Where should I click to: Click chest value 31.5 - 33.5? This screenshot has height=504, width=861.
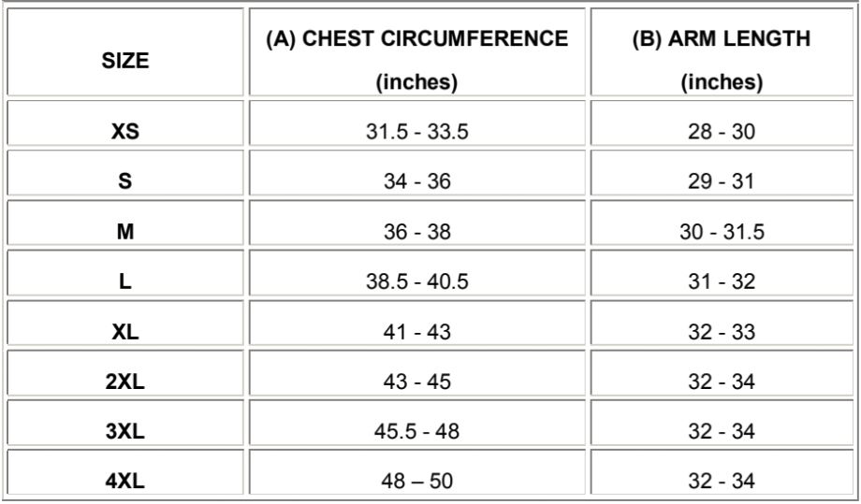click(416, 132)
